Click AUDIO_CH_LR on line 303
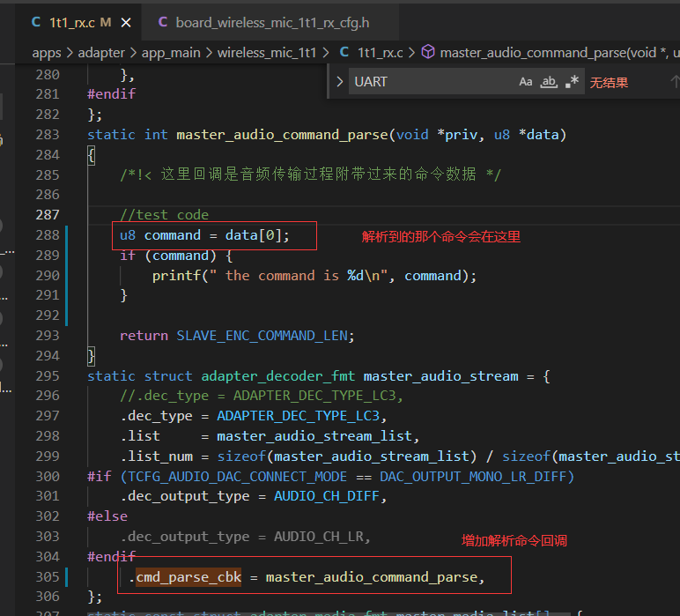 tap(319, 537)
